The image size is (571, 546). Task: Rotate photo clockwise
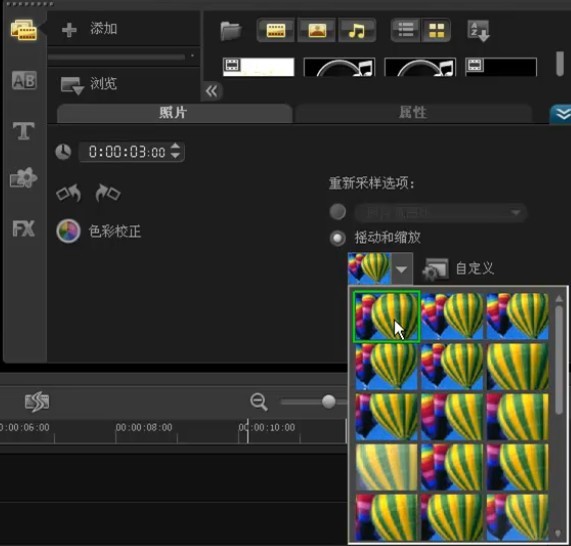pos(108,193)
